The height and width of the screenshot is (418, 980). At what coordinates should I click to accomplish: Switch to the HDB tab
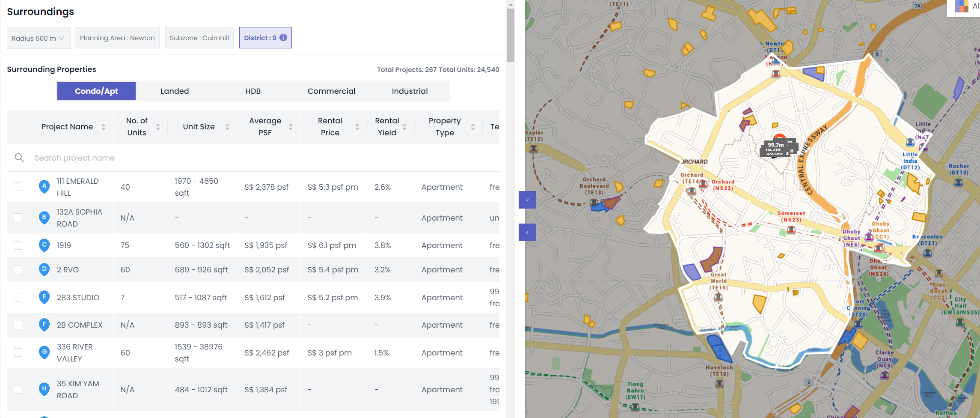[253, 91]
